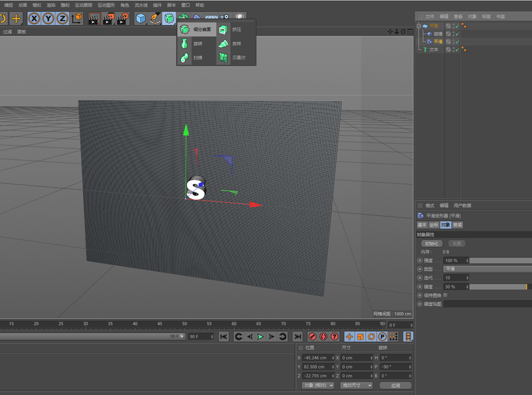Open the 帮助 menu

(x=199, y=5)
